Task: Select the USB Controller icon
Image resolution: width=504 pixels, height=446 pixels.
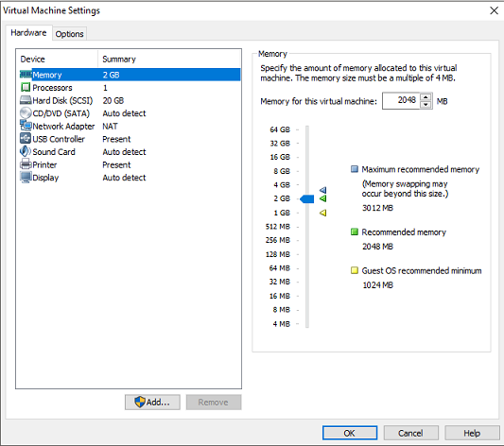Action: [x=26, y=138]
